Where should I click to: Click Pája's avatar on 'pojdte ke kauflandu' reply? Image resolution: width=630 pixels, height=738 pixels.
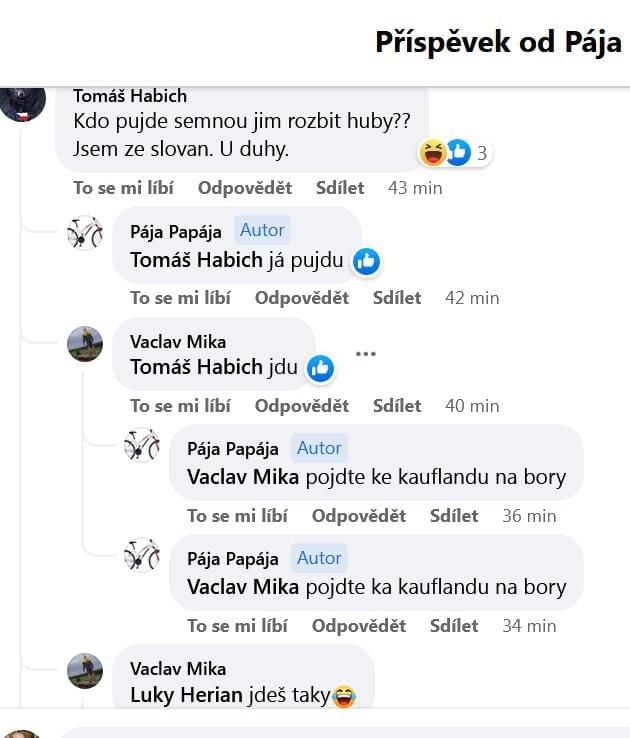coord(142,445)
